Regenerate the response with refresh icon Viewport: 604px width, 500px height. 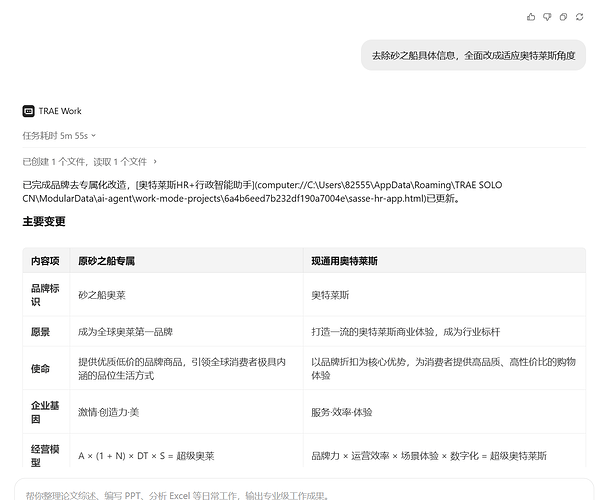tap(579, 17)
